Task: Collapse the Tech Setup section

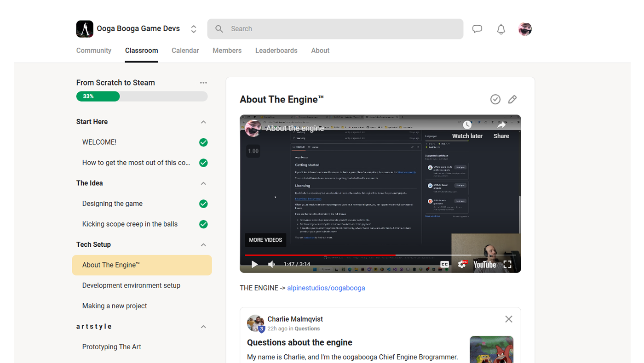Action: click(x=203, y=245)
